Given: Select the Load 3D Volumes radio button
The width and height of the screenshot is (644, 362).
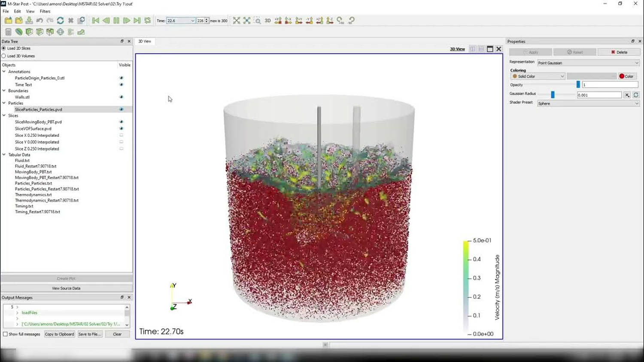Looking at the screenshot, I should [5, 56].
